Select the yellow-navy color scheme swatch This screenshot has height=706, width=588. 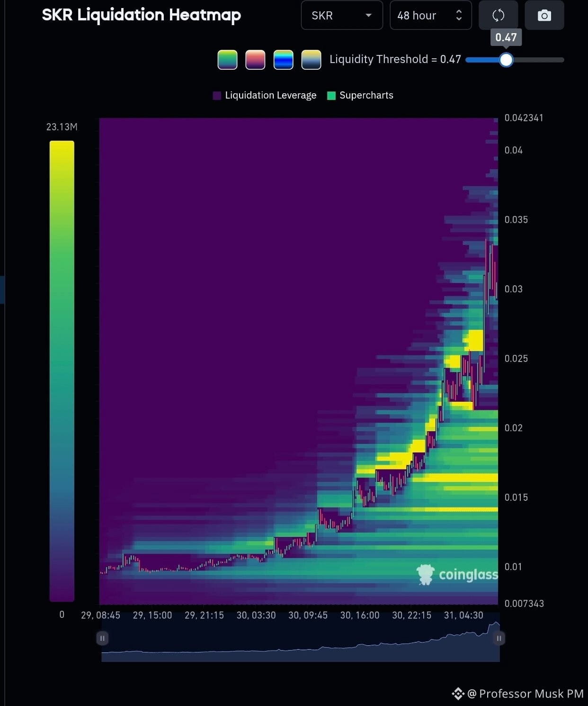(x=311, y=60)
